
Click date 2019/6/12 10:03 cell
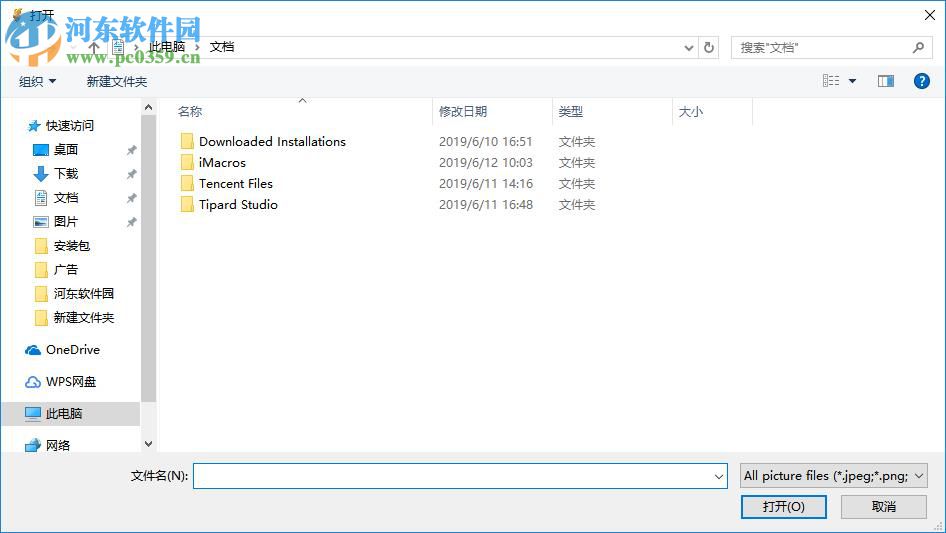pos(486,162)
